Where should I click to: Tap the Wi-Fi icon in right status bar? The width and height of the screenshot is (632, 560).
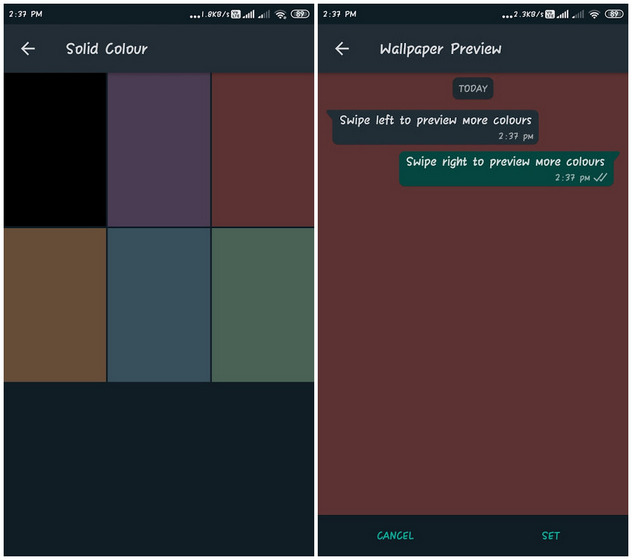pyautogui.click(x=594, y=15)
